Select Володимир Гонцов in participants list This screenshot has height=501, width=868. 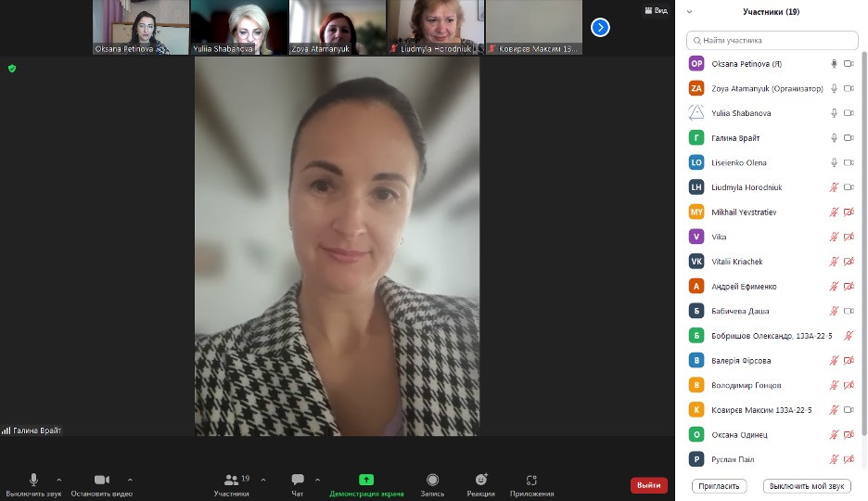pos(772,385)
